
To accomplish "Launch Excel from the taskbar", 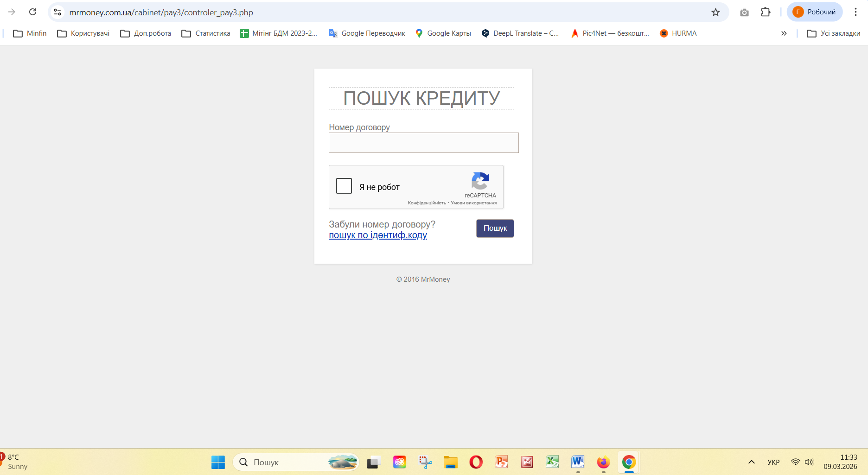I will click(x=552, y=462).
